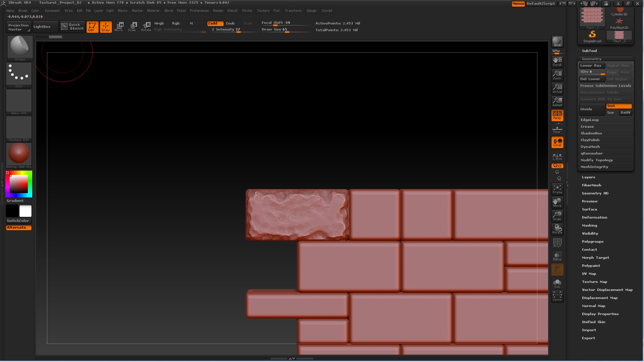Toggle Perspective mode with Persp icon
Screen dimensions: 644x362
tap(557, 115)
